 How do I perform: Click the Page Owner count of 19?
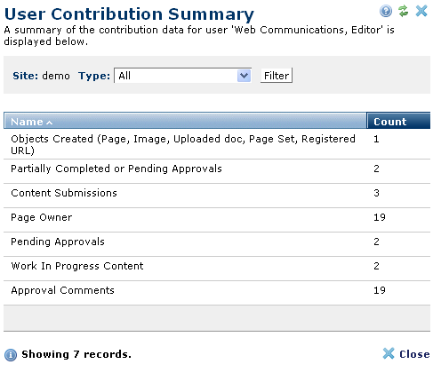(379, 217)
